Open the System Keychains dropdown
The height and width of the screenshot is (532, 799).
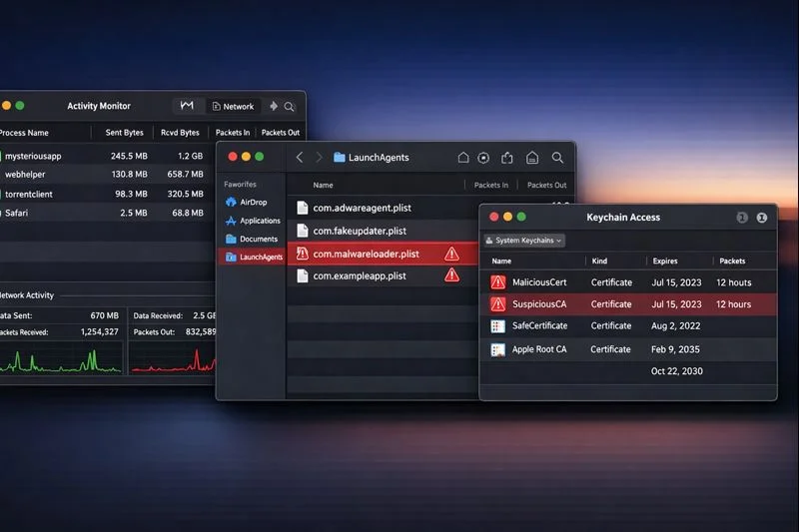click(524, 241)
